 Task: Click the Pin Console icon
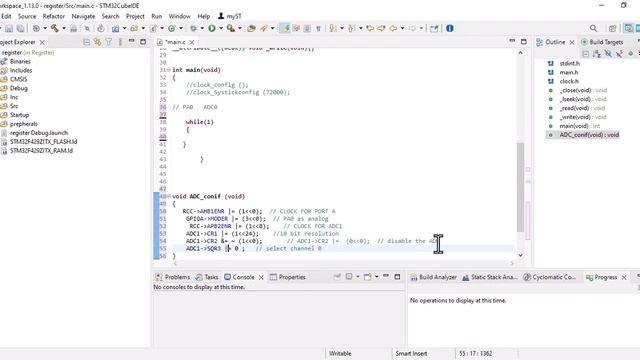(x=337, y=277)
